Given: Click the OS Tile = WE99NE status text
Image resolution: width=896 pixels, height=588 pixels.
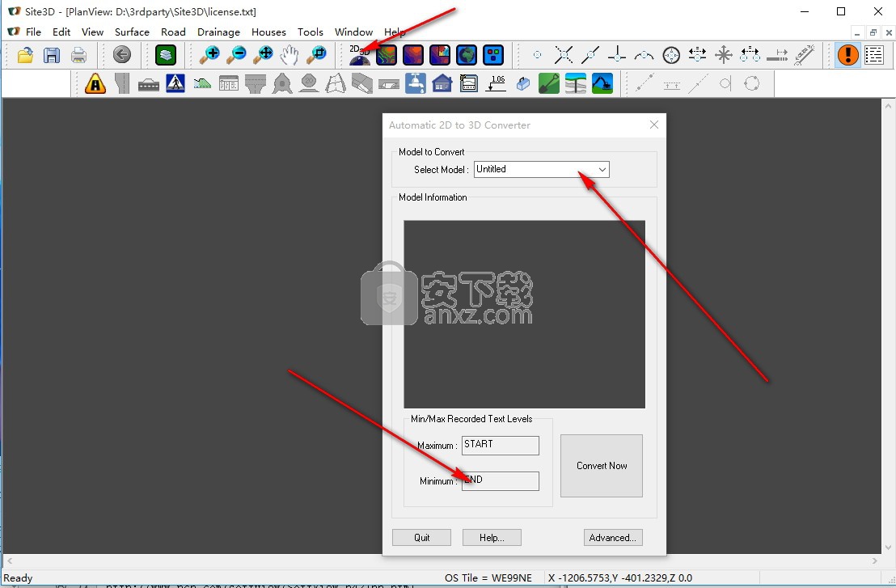Looking at the screenshot, I should [x=488, y=577].
